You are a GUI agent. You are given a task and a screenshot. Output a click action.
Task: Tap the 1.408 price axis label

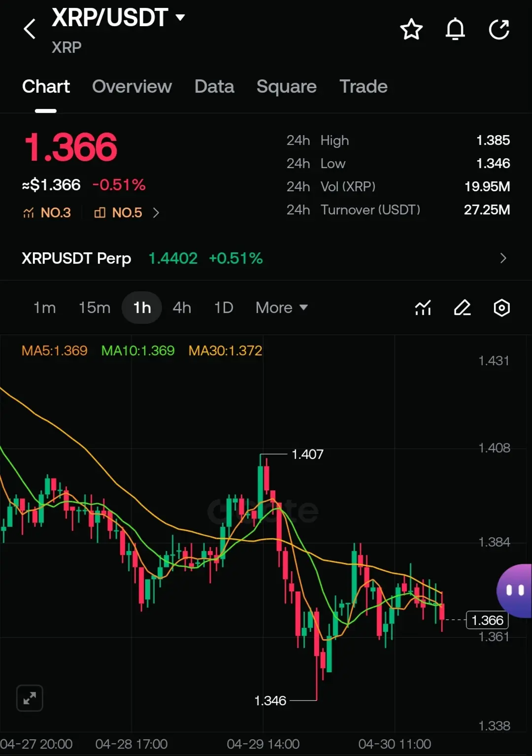(x=494, y=448)
